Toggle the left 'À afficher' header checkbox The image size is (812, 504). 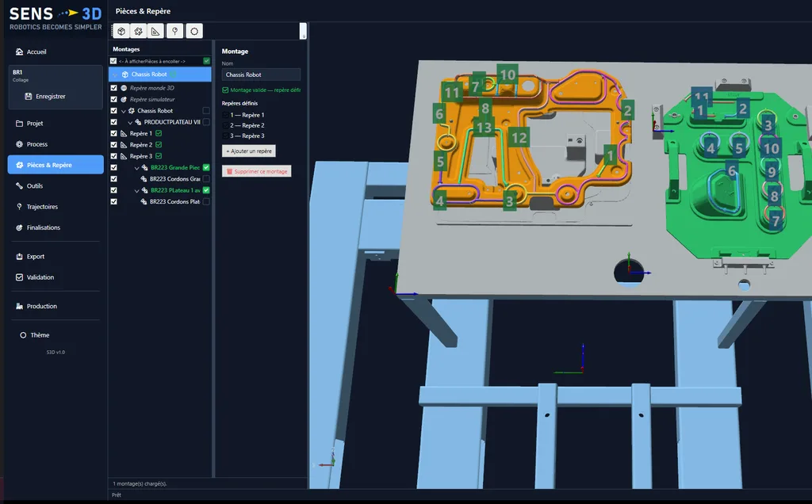[x=113, y=61]
